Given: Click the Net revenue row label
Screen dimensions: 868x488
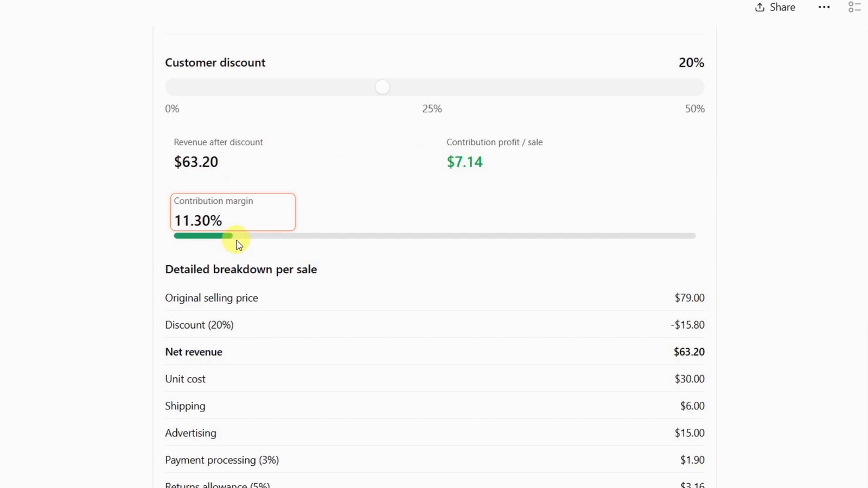Looking at the screenshot, I should 194,352.
